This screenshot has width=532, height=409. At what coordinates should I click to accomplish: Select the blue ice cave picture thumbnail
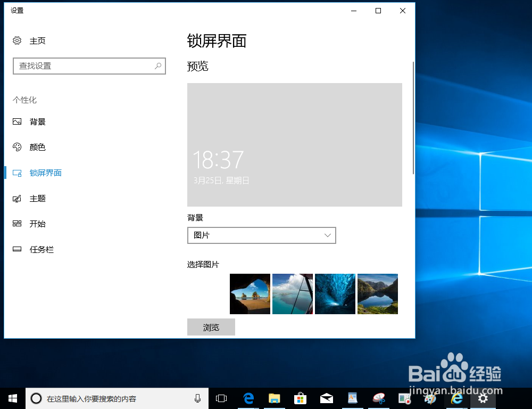pyautogui.click(x=335, y=293)
